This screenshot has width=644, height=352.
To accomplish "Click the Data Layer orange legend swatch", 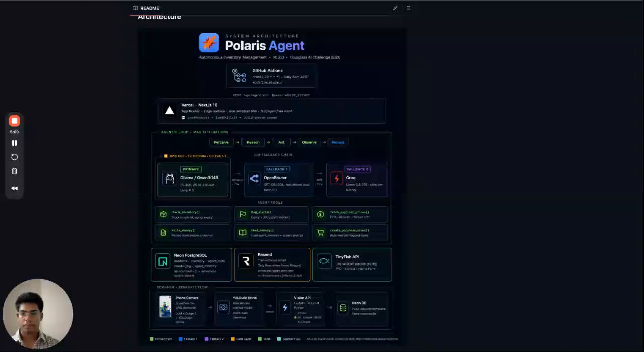I will [233, 339].
